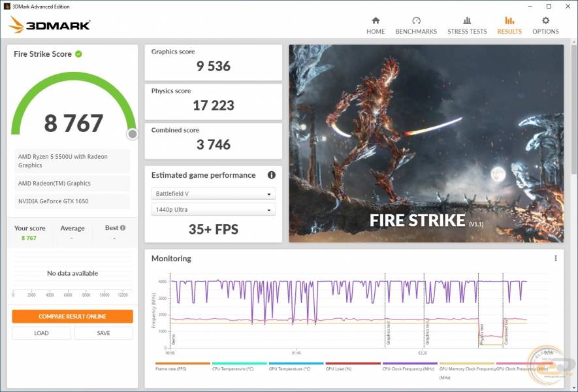The image size is (578, 392).
Task: Click the Graphics score value 9 536
Action: pos(214,67)
